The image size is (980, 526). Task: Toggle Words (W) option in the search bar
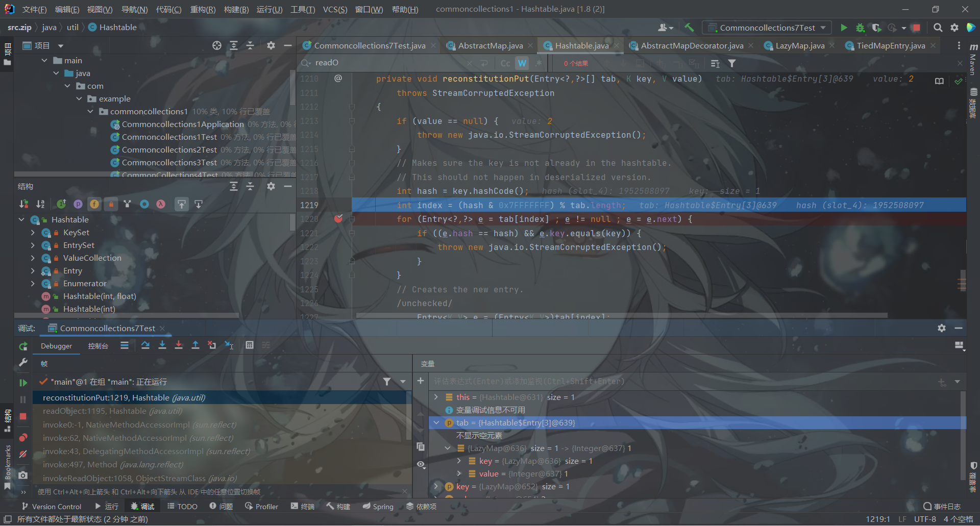(x=522, y=63)
